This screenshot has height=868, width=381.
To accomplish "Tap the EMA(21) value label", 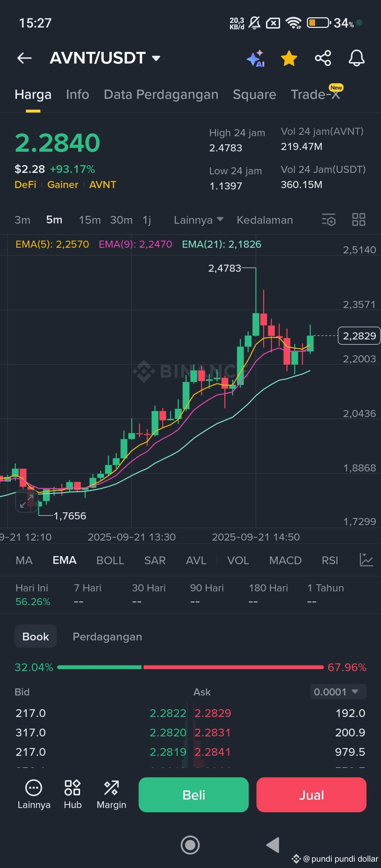I will tap(222, 244).
